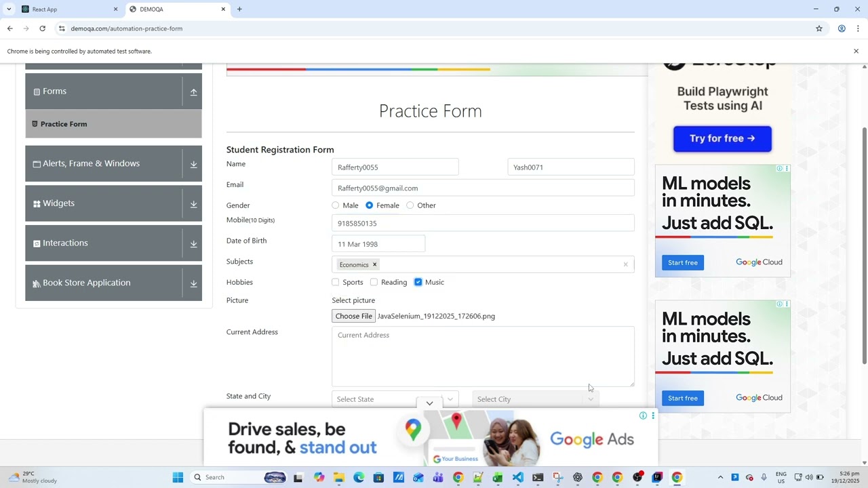
Task: Open File Explorer from the taskbar
Action: click(x=338, y=477)
